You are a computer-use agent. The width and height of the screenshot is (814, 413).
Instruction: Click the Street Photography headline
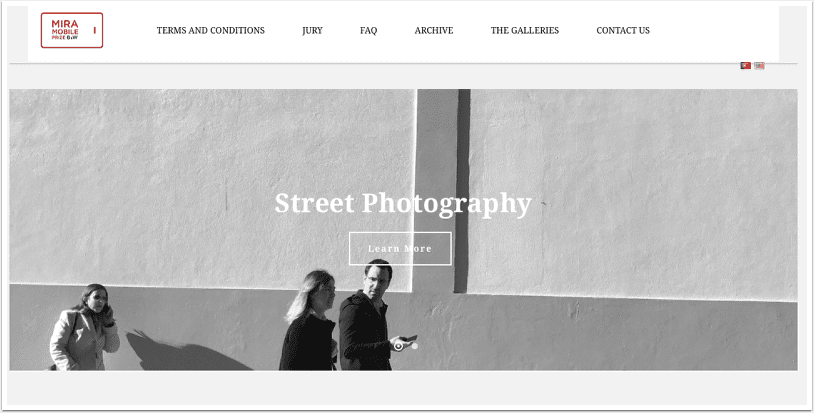[x=403, y=203]
